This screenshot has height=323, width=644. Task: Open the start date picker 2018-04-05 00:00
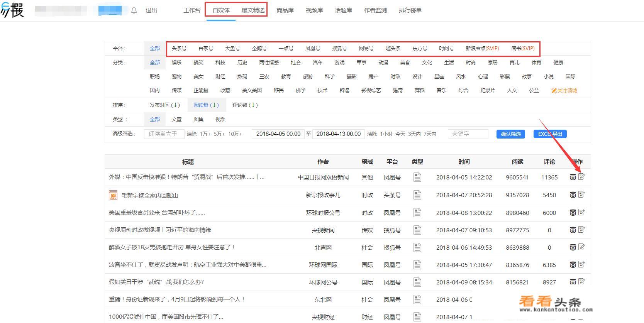pyautogui.click(x=278, y=134)
